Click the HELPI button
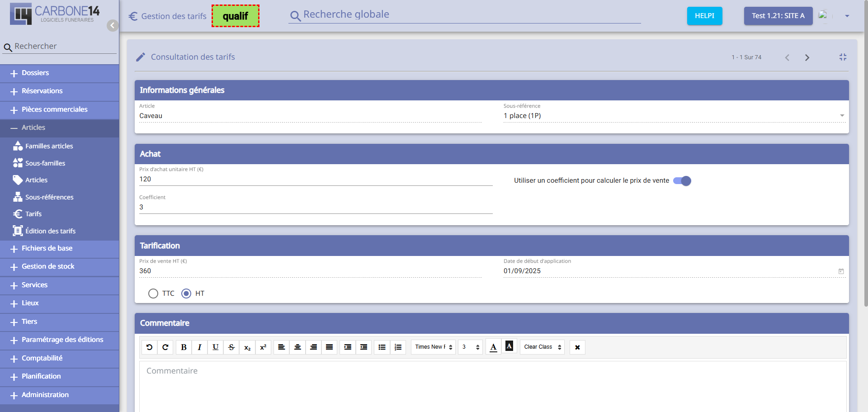868x412 pixels. [x=704, y=16]
